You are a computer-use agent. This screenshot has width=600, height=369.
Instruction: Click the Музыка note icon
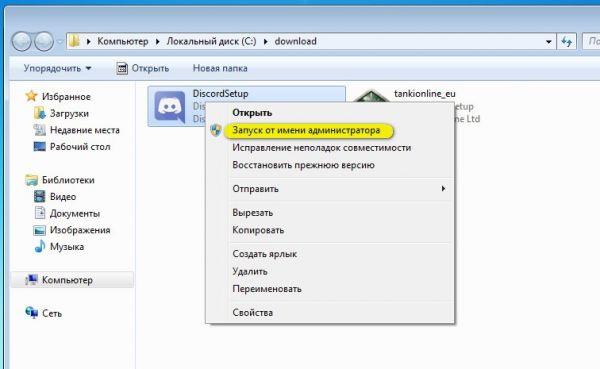[40, 246]
